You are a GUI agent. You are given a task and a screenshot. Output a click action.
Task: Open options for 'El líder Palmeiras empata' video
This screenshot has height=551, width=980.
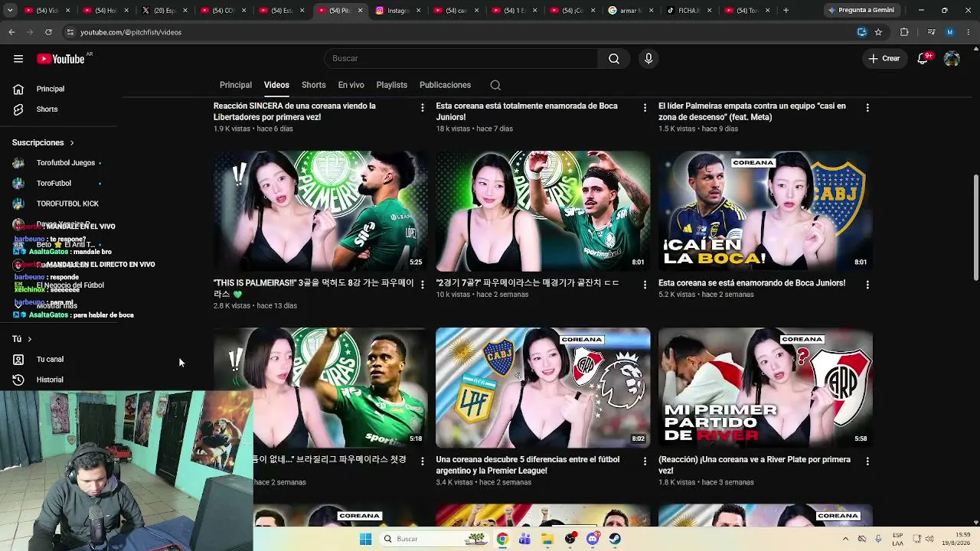click(867, 108)
